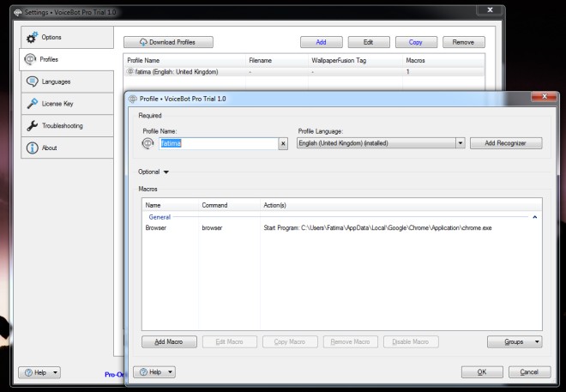Open the Help dropdown in Settings window
Viewport: 566px width, 392px height.
39,372
